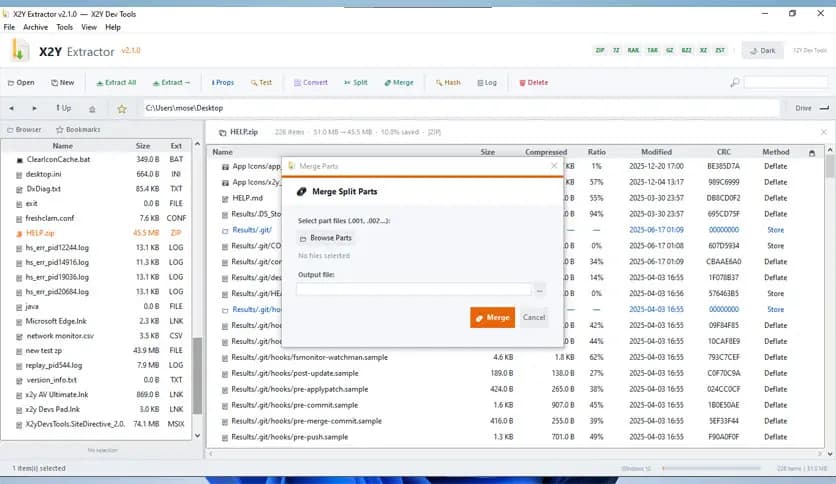Click the search magnifier icon

tap(735, 83)
